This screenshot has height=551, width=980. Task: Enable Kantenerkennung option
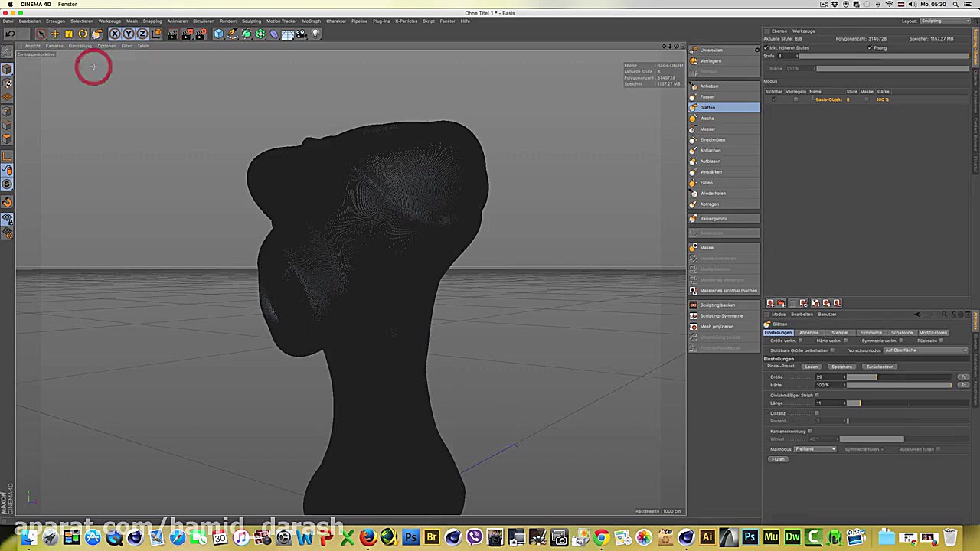click(809, 431)
